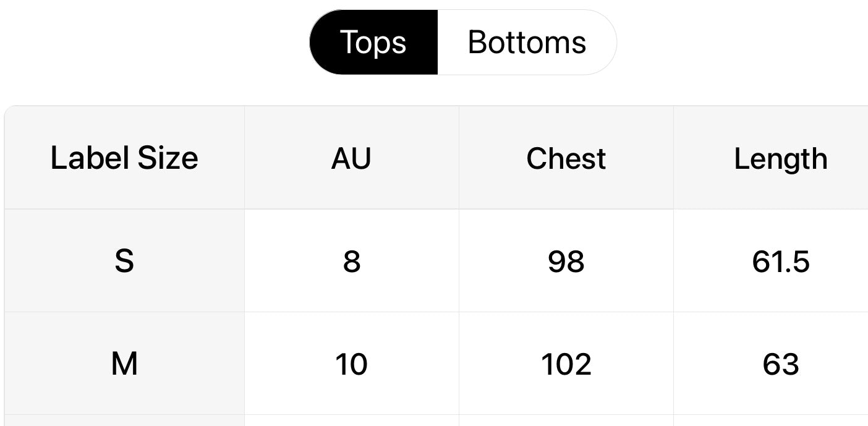Viewport: 868px width, 426px height.
Task: Click the cut-off label cell below M
Action: (124, 420)
